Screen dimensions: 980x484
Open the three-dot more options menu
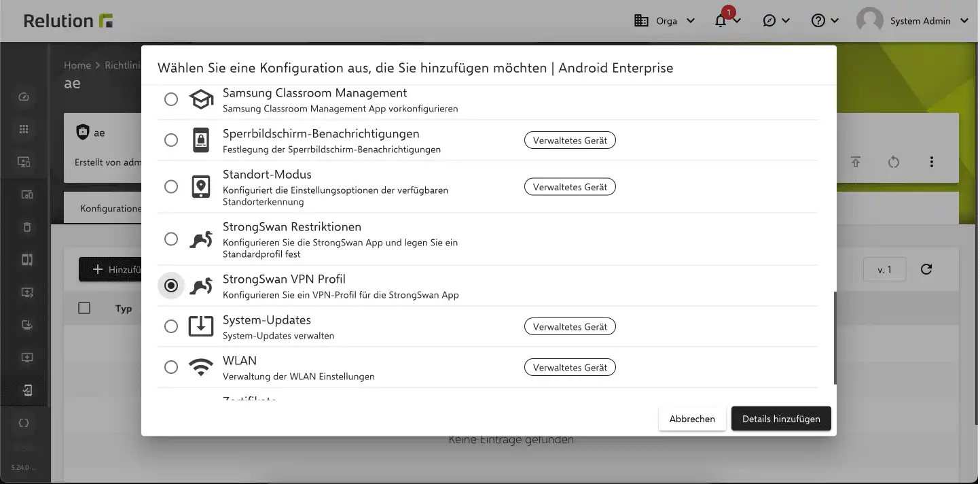coord(932,162)
